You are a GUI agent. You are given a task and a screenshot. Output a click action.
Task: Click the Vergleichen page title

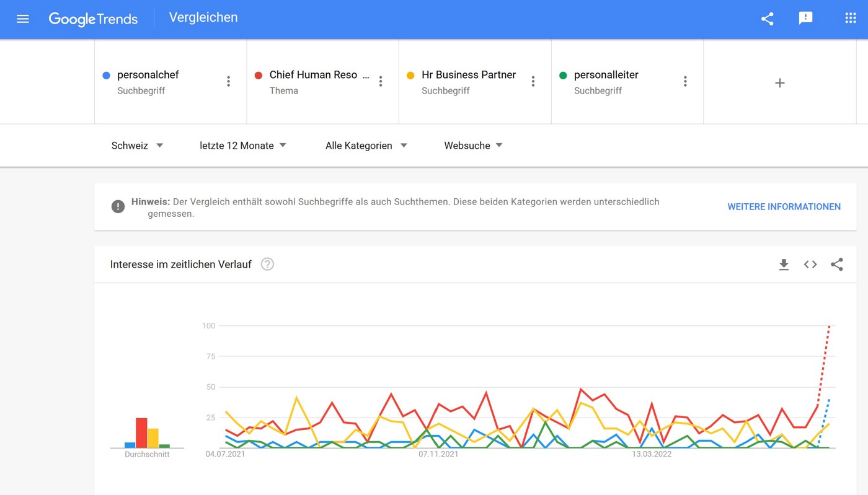click(203, 17)
